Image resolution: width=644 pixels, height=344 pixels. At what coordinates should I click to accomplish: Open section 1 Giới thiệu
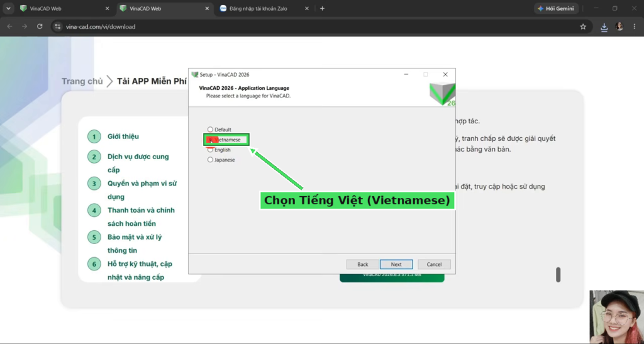(x=123, y=136)
